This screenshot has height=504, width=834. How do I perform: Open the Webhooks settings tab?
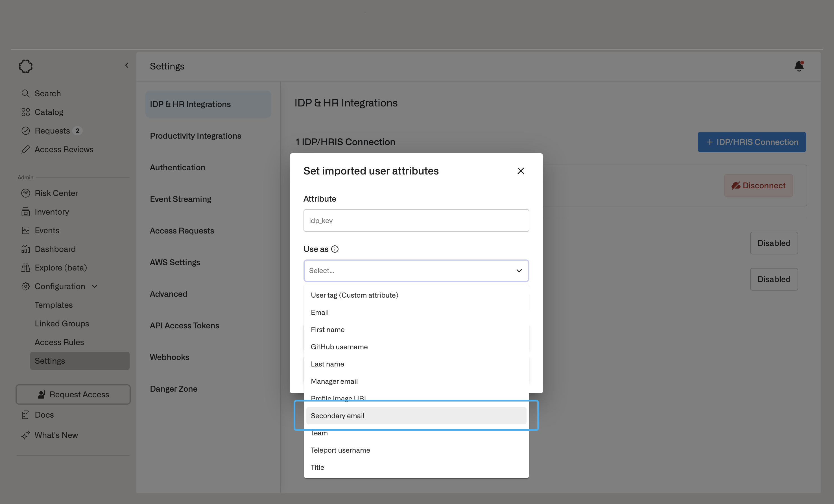pos(169,357)
